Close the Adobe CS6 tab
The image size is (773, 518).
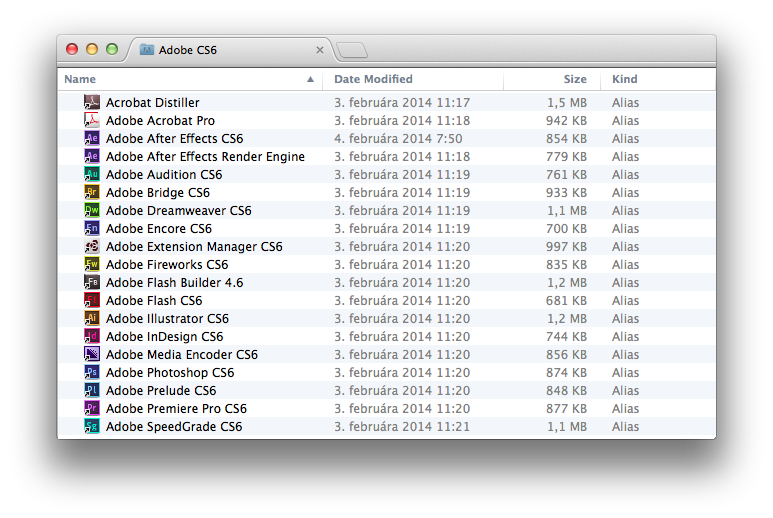click(320, 50)
